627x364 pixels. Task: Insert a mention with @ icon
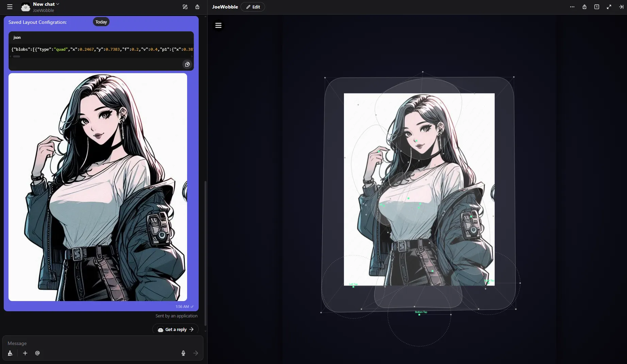(x=37, y=353)
